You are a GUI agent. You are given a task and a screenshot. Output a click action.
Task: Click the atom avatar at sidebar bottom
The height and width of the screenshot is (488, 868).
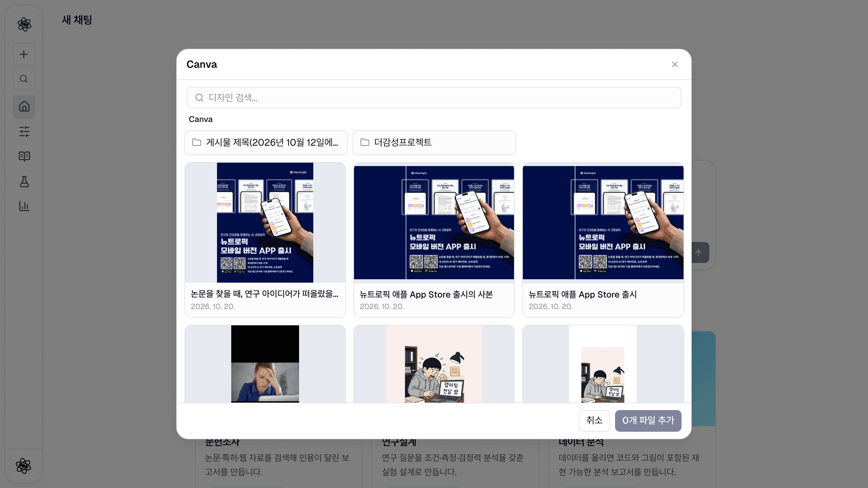pos(24,466)
